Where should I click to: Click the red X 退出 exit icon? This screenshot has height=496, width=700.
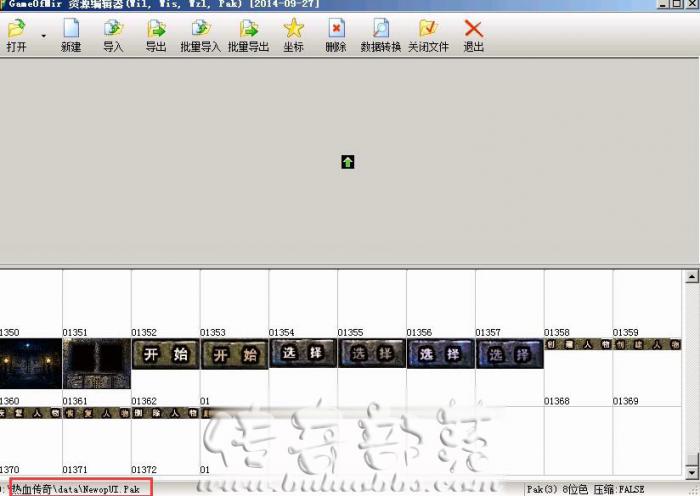[x=473, y=30]
